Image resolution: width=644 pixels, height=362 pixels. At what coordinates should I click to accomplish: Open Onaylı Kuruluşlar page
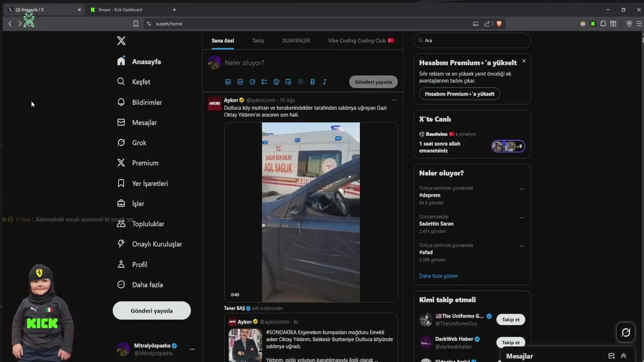149,244
